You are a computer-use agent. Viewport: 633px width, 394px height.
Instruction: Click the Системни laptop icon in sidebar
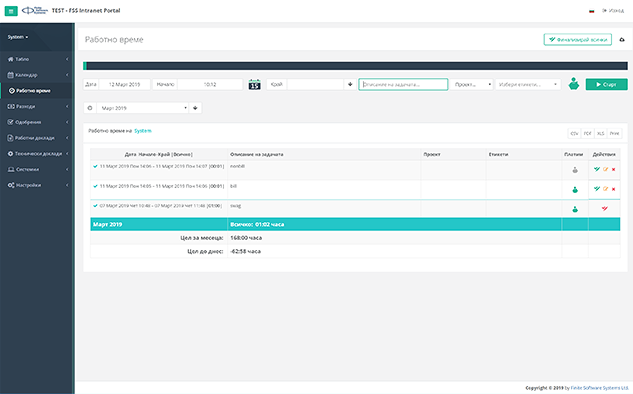[x=11, y=169]
